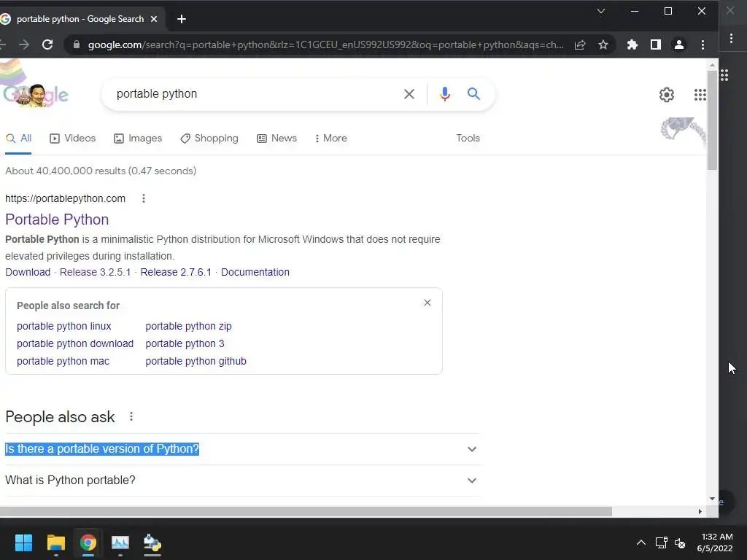Image resolution: width=747 pixels, height=560 pixels.
Task: Switch to the Shopping tab
Action: tap(209, 138)
